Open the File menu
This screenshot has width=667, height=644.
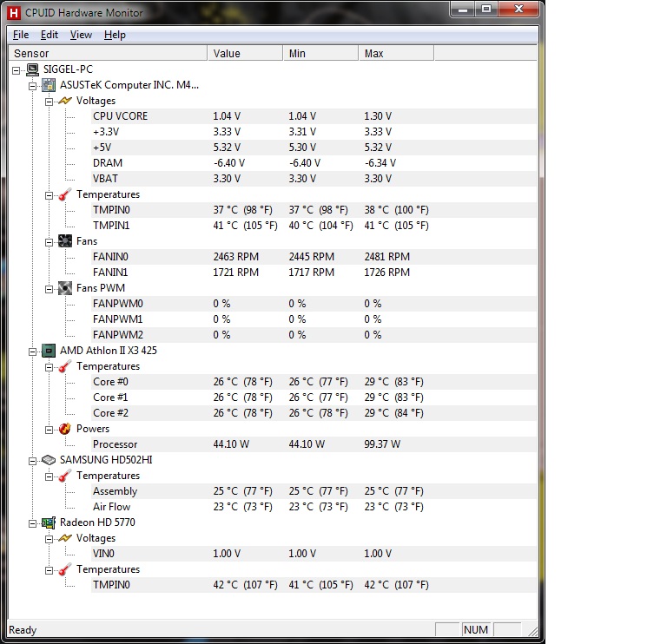[21, 35]
